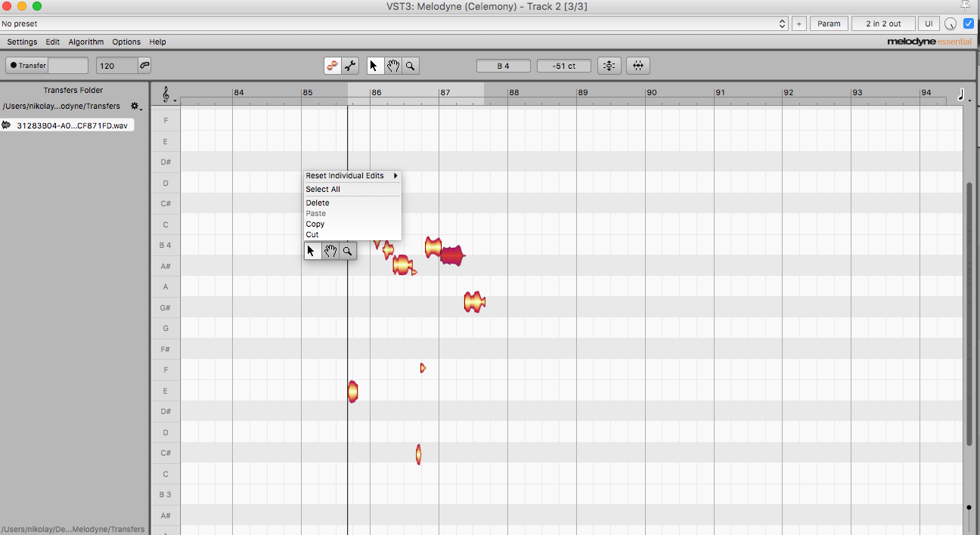Click the tempo field showing 120
The image size is (980, 535).
click(x=116, y=66)
